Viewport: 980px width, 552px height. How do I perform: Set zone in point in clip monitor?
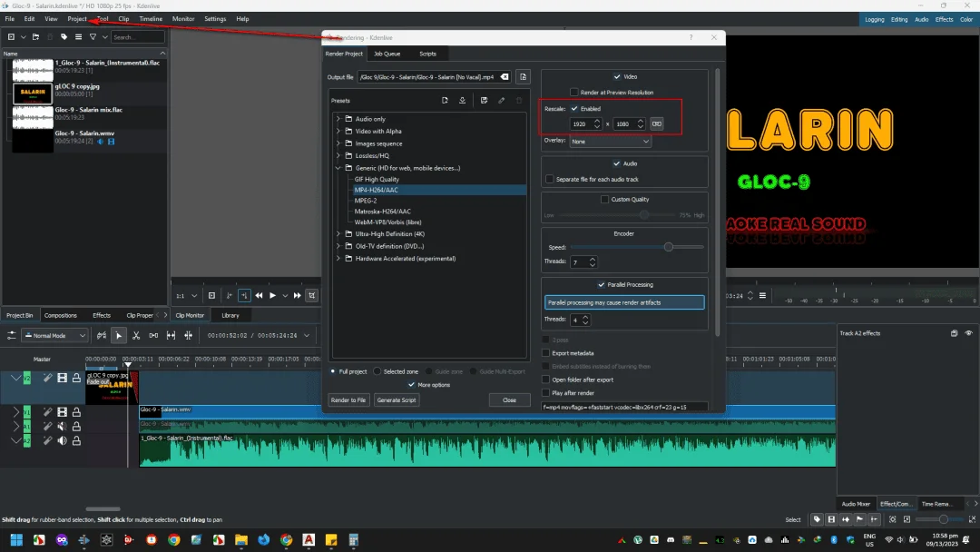230,296
